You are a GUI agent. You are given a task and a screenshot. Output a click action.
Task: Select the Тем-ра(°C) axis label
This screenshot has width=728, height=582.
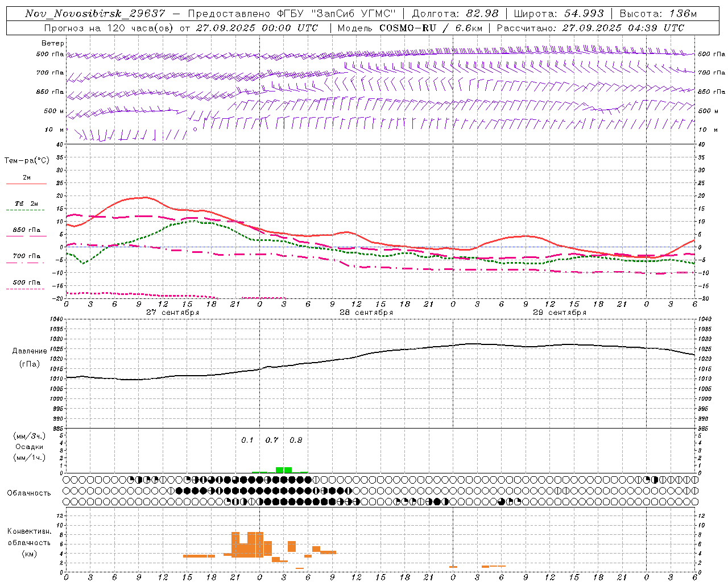[27, 161]
